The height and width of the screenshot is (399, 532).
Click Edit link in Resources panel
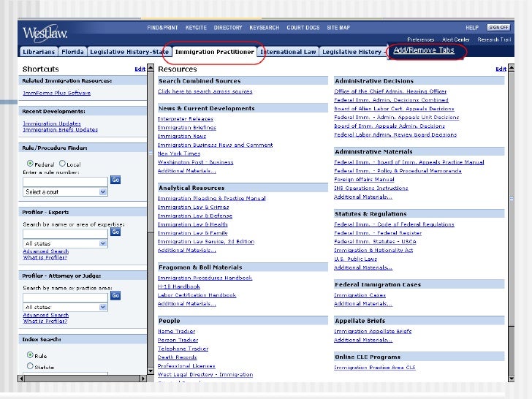[x=501, y=69]
